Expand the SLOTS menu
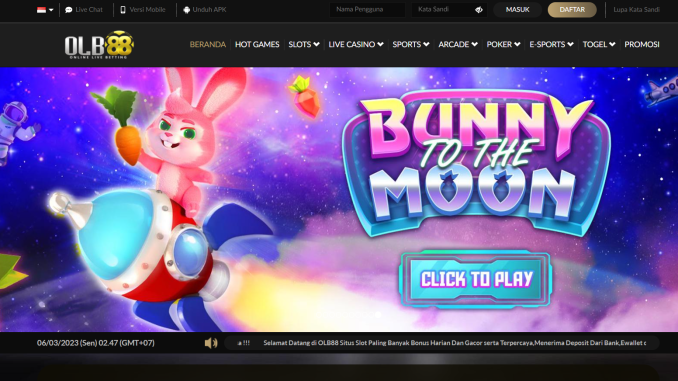This screenshot has width=678, height=381. (304, 44)
